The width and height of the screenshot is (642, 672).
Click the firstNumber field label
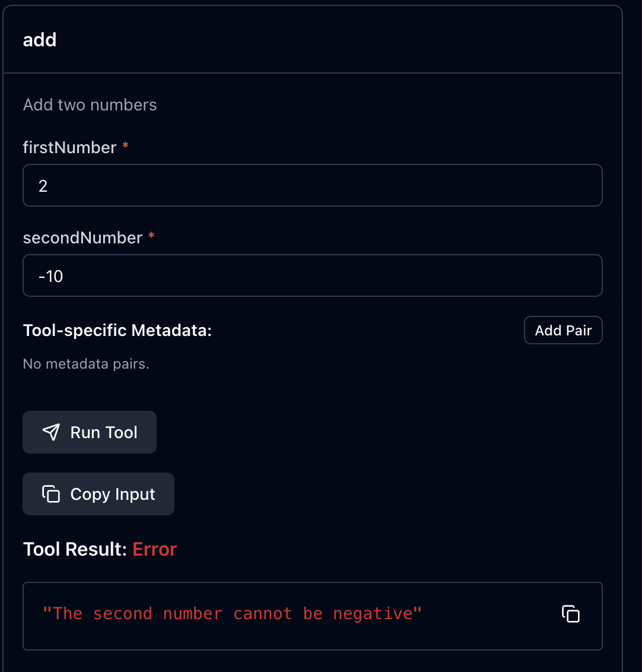(x=69, y=147)
